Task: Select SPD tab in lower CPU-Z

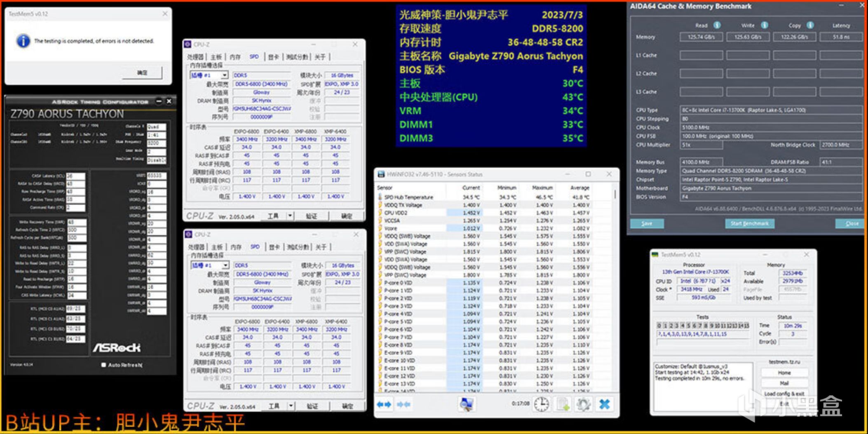Action: [255, 247]
